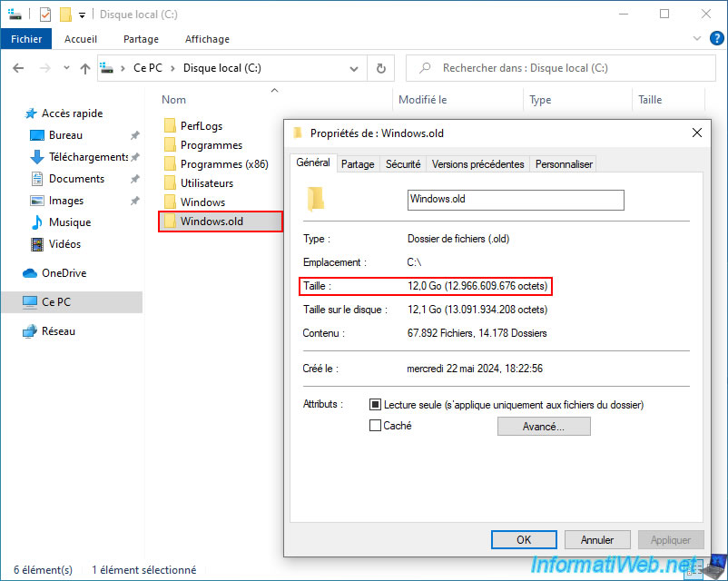The width and height of the screenshot is (728, 581).
Task: Refresh the Disque local (C:) view
Action: tap(380, 68)
